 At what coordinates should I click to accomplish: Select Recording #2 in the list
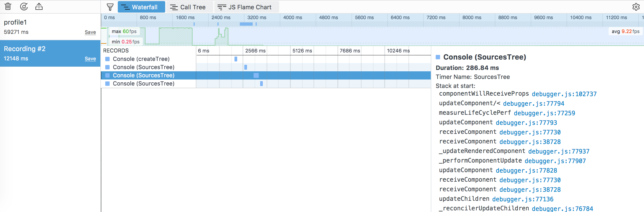(50, 53)
